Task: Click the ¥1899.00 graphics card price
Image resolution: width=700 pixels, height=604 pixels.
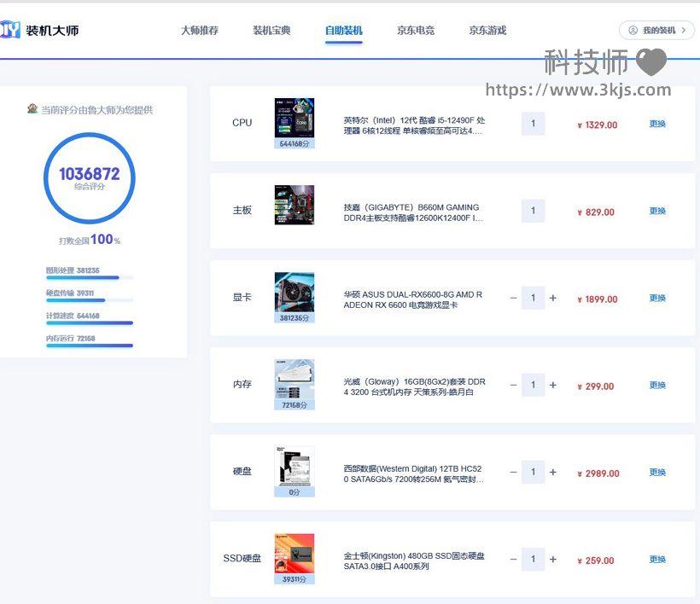Action: 598,299
